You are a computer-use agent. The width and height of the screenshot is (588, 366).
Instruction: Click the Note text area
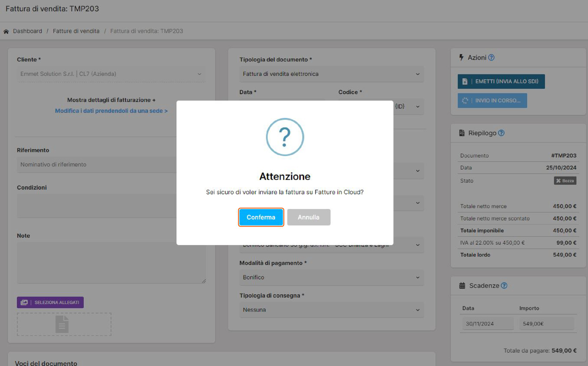(111, 262)
